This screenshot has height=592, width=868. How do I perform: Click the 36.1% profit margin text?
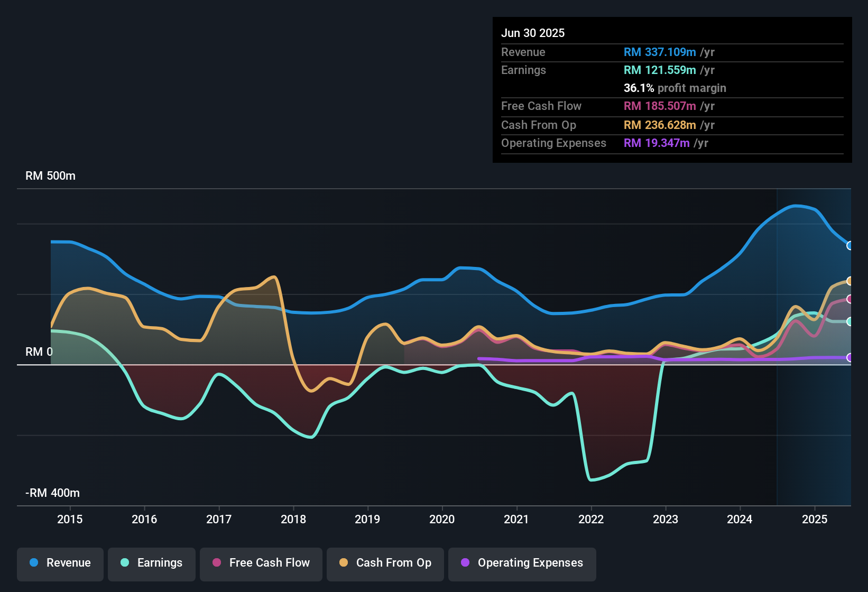pyautogui.click(x=675, y=88)
